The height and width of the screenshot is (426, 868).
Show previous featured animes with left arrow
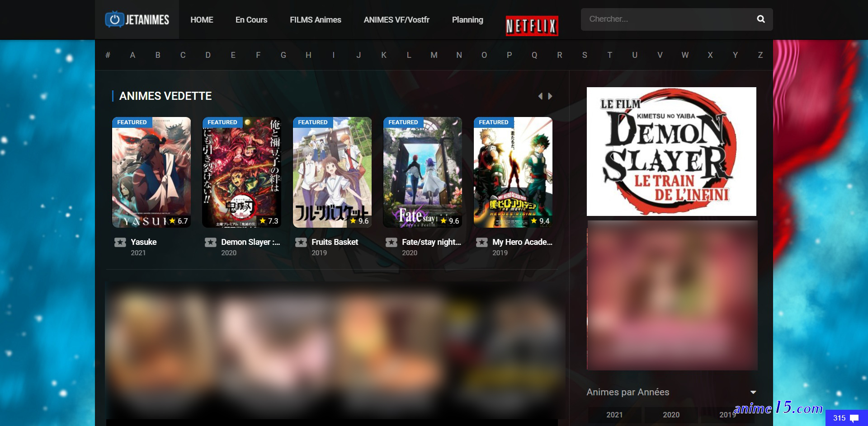pyautogui.click(x=540, y=96)
